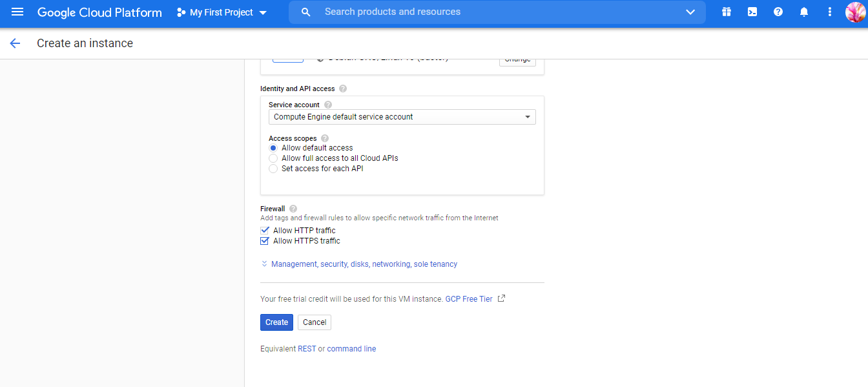
Task: Open the Help question mark menu
Action: click(778, 12)
